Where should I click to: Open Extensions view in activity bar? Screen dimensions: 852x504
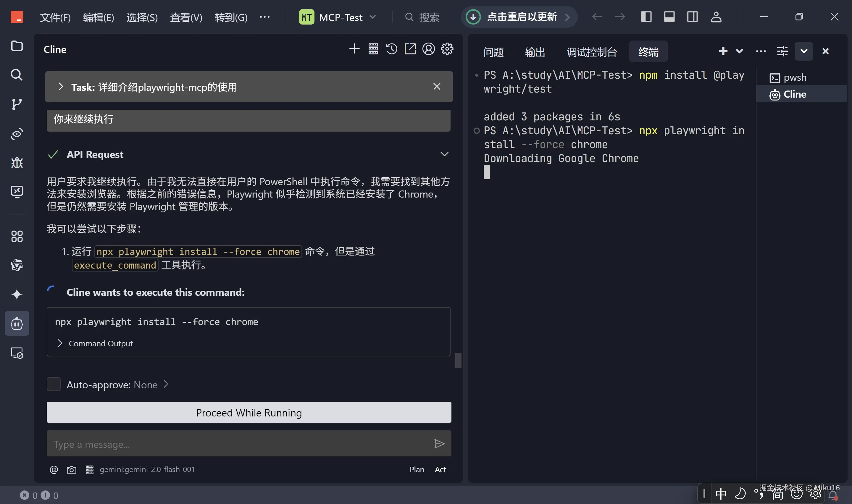point(17,236)
